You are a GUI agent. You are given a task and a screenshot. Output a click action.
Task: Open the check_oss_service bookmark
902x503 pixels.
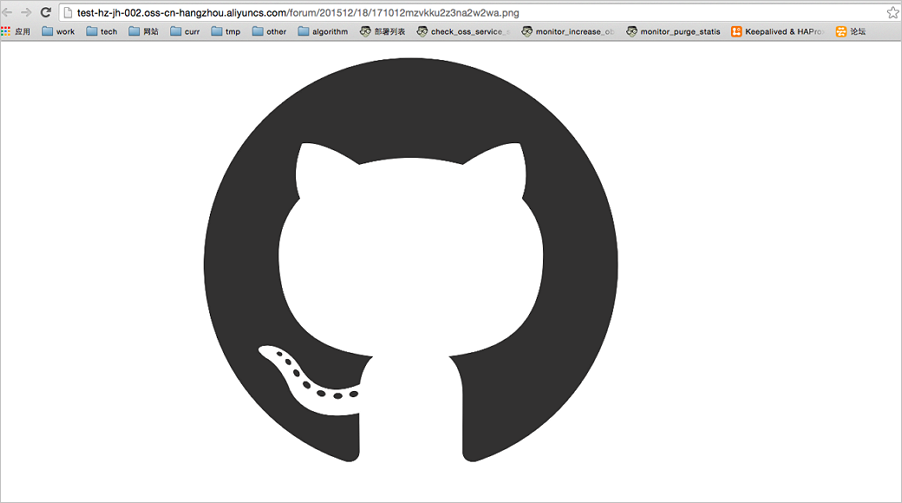(464, 32)
